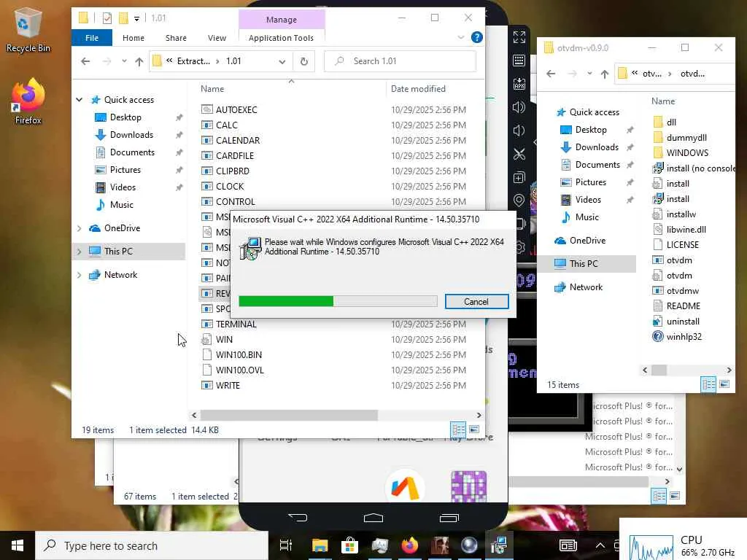This screenshot has width=747, height=560.
Task: Select winhlp32 in otvdm window
Action: 684,337
